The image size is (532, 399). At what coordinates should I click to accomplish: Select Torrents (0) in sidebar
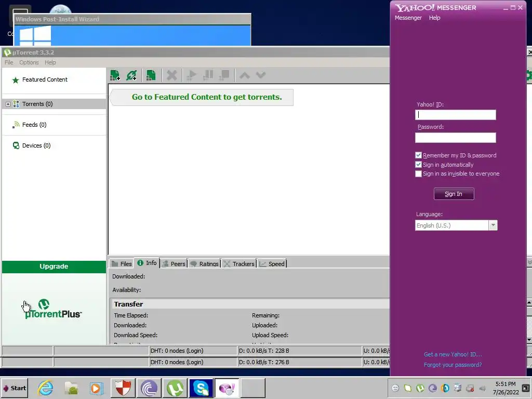[x=54, y=104]
